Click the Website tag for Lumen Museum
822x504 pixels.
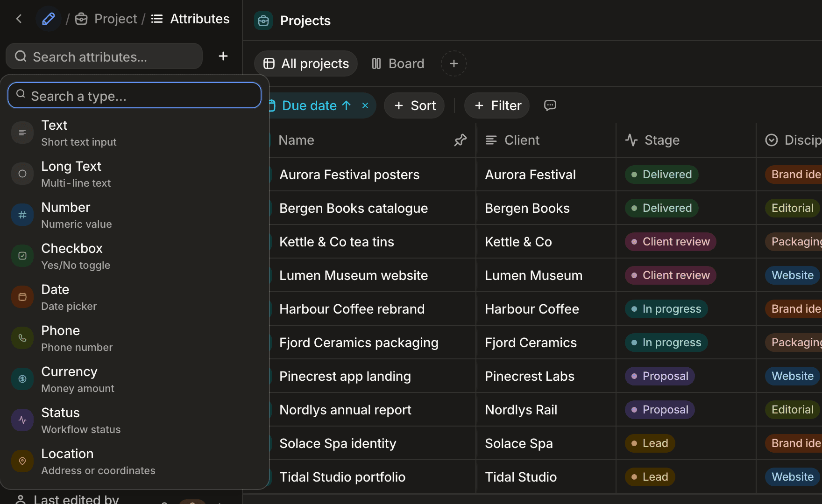tap(793, 275)
